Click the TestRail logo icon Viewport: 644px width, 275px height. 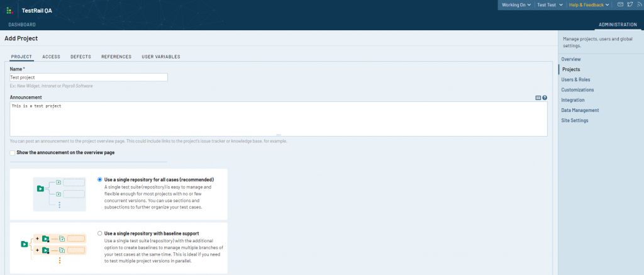(10, 11)
